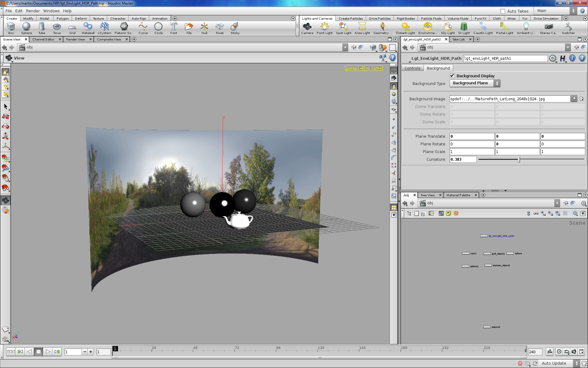
Task: Open the persp1 viewport dropdown
Action: click(354, 68)
